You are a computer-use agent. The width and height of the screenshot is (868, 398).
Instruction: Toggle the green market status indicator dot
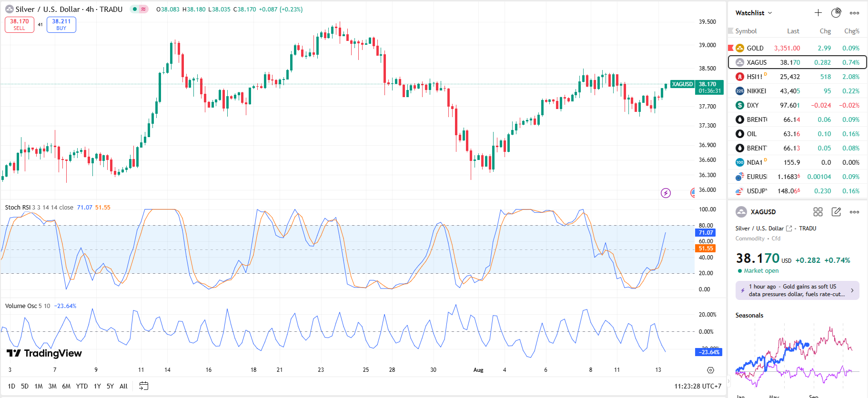[x=135, y=9]
